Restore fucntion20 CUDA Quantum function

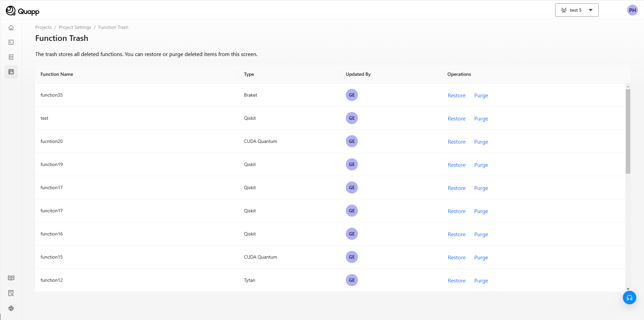[x=457, y=142]
